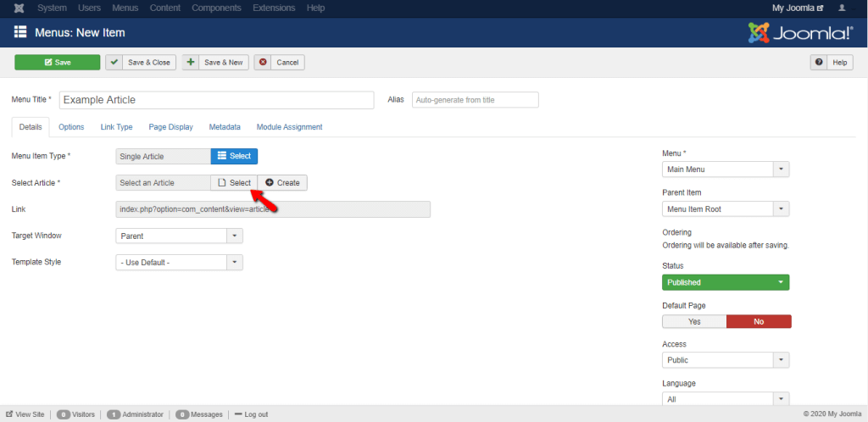The image size is (868, 422).
Task: Click the Joomla logo icon in top bar
Action: pyautogui.click(x=19, y=8)
